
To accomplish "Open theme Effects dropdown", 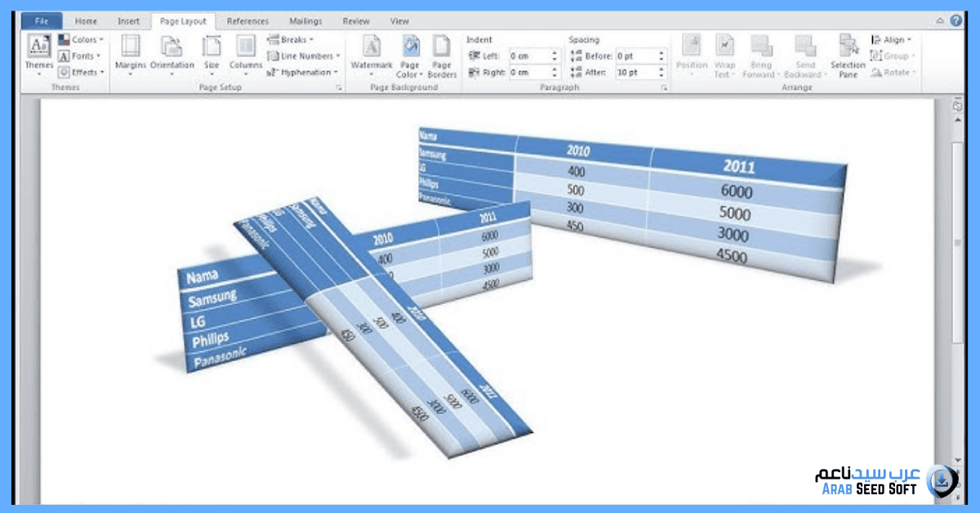I will tap(81, 72).
